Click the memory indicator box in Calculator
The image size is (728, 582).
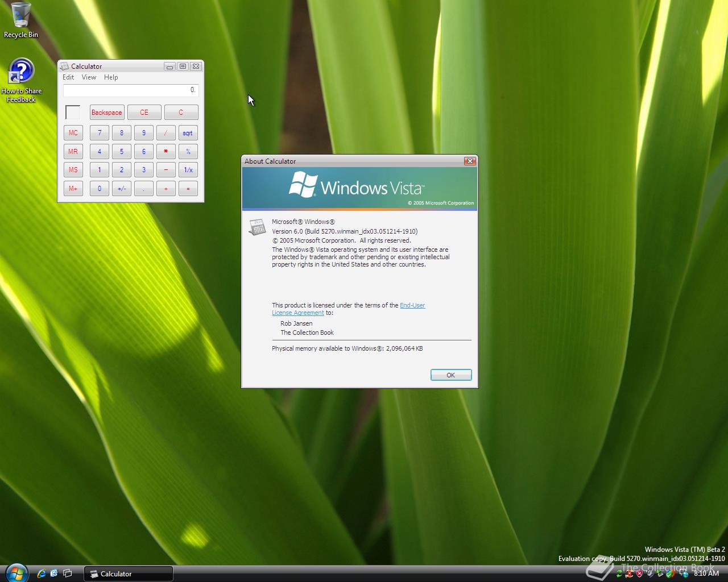coord(73,113)
